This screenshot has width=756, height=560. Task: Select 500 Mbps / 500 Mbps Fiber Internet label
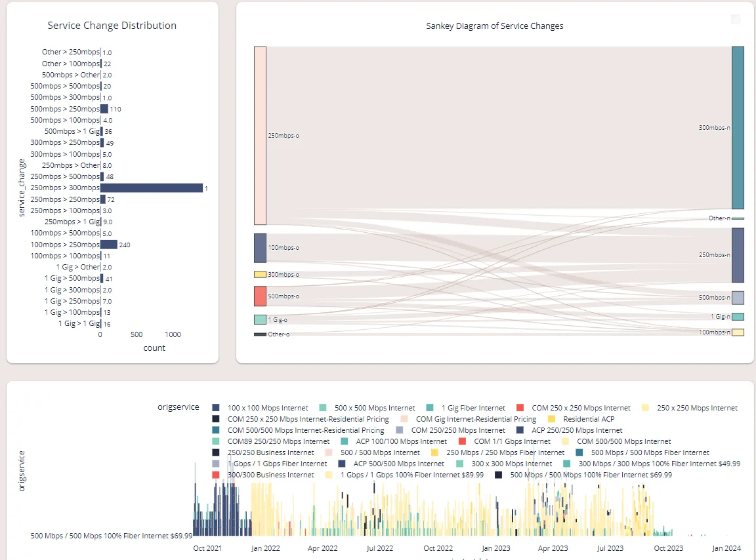point(650,452)
